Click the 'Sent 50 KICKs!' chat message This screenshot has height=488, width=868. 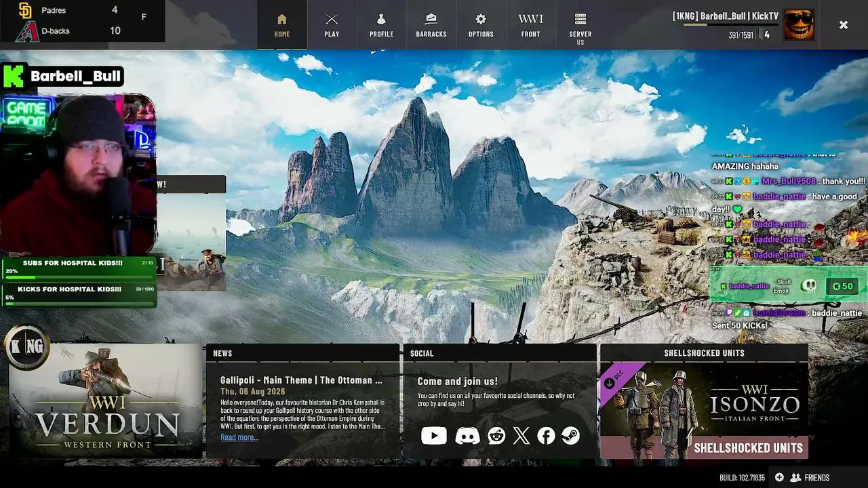[x=740, y=326]
